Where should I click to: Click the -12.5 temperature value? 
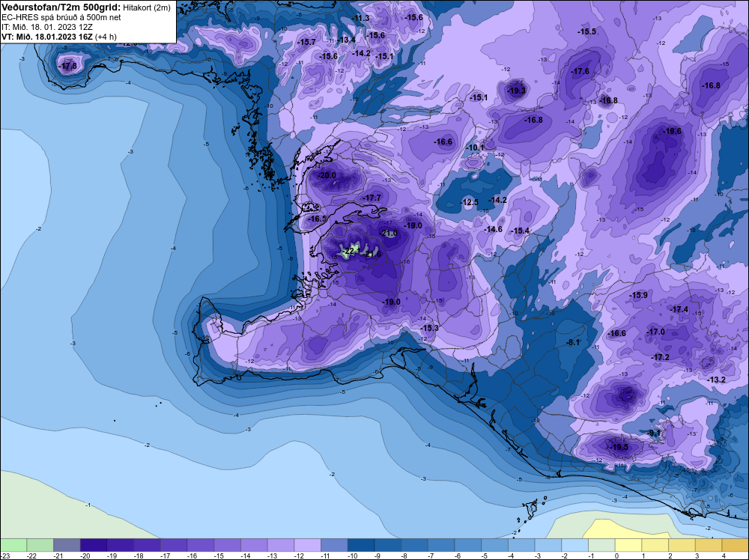pyautogui.click(x=469, y=202)
